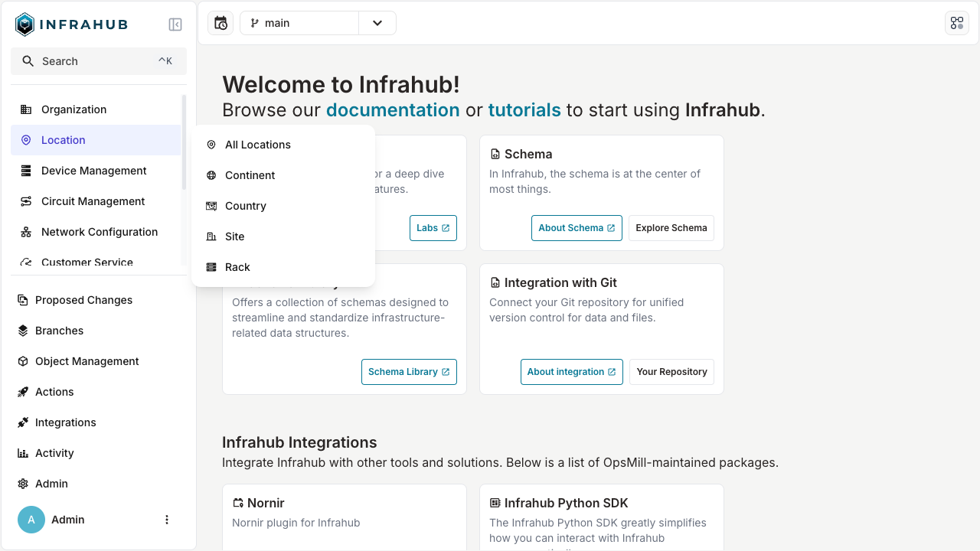Choose Rack in the Location submenu

point(237,267)
